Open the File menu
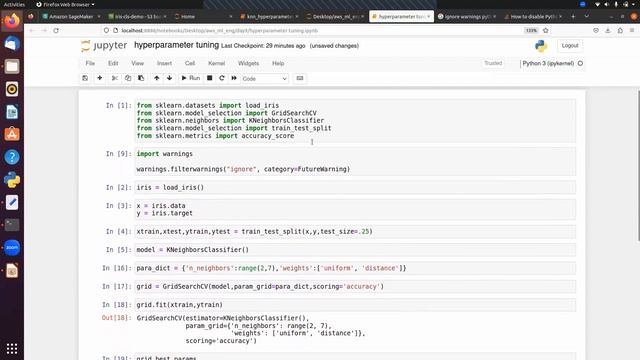This screenshot has width=640, height=360. click(90, 63)
